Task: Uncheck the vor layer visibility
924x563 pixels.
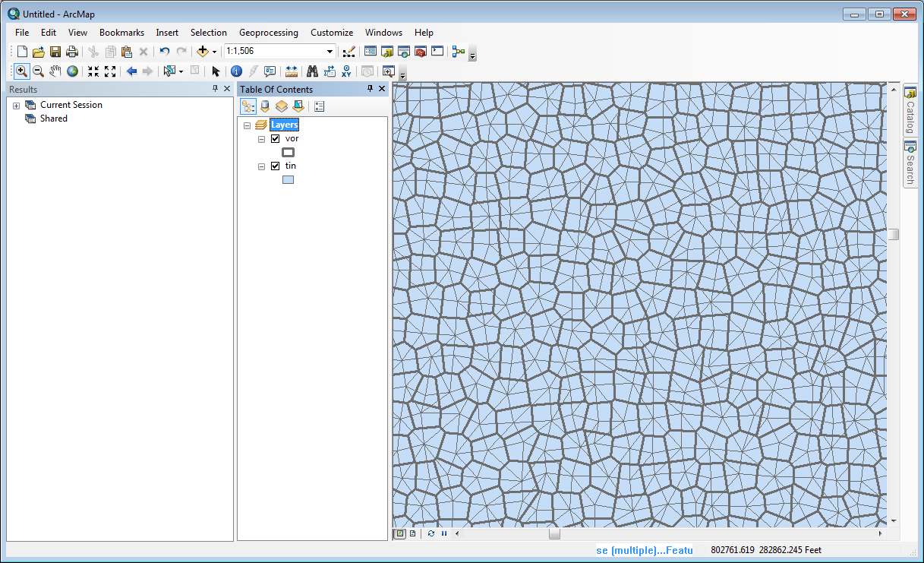Action: 276,139
